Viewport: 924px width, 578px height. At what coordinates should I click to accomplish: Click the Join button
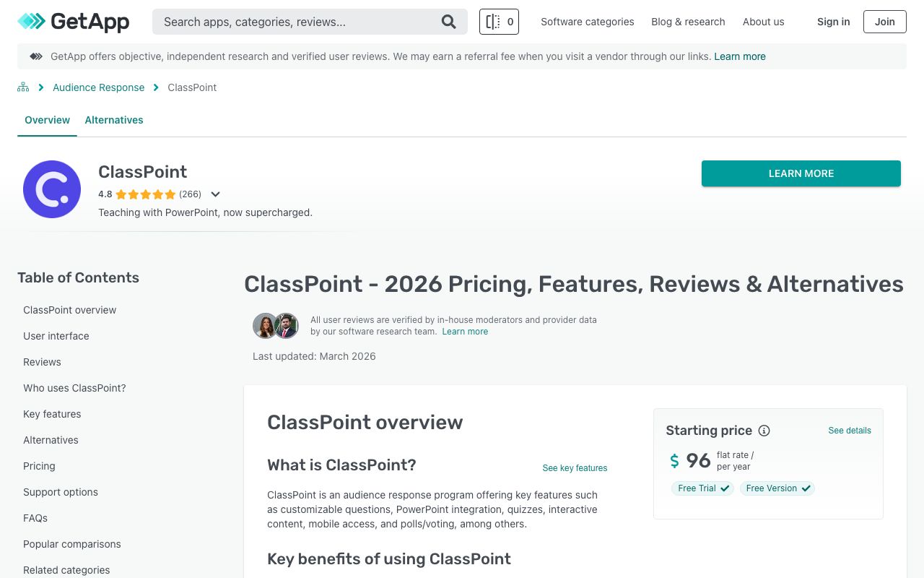[x=885, y=22]
